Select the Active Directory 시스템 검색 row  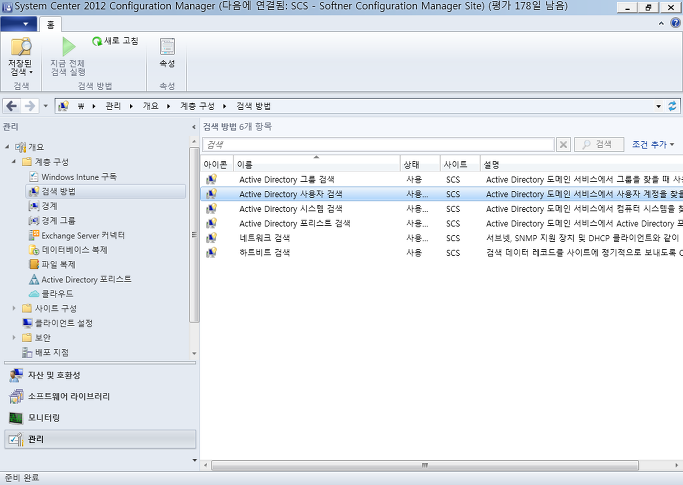tap(442, 209)
